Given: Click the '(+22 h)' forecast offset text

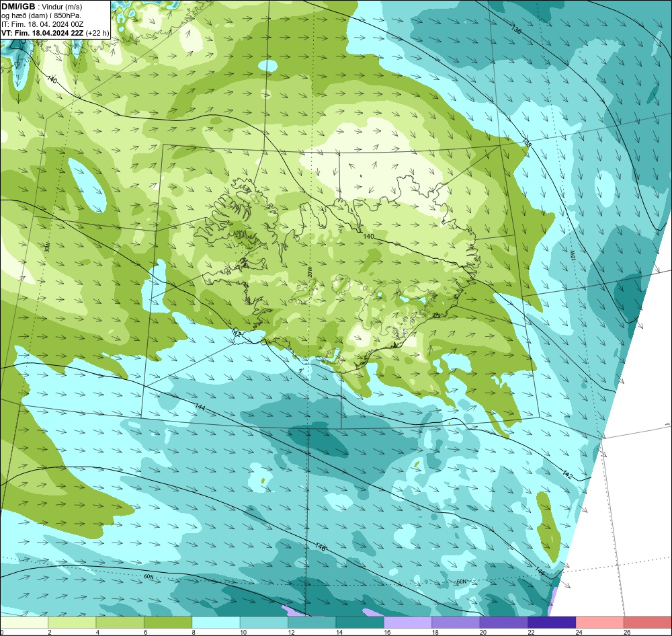Looking at the screenshot, I should click(x=97, y=33).
